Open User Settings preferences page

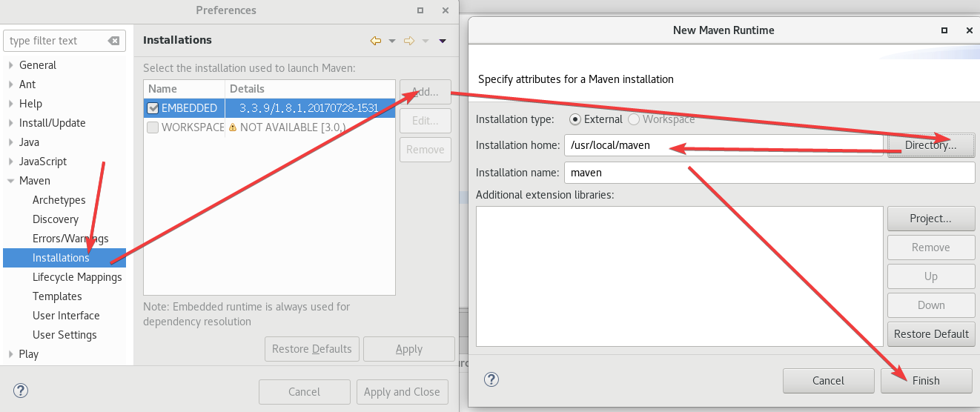tap(64, 335)
